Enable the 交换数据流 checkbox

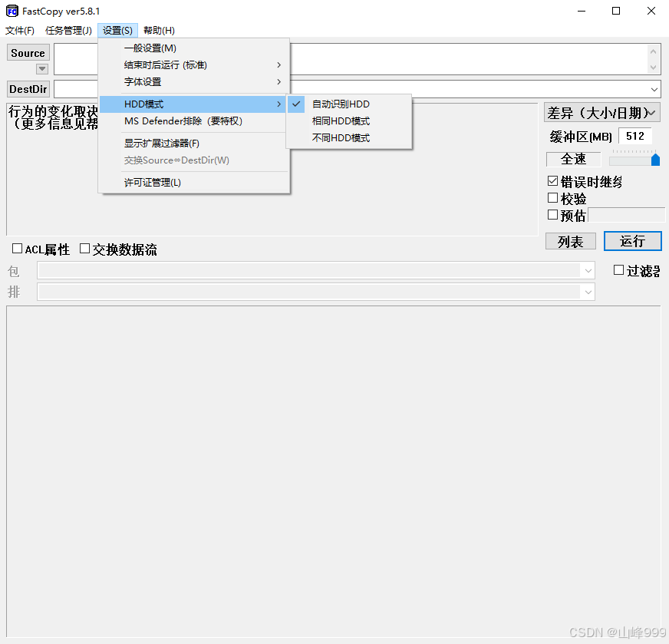coord(84,249)
